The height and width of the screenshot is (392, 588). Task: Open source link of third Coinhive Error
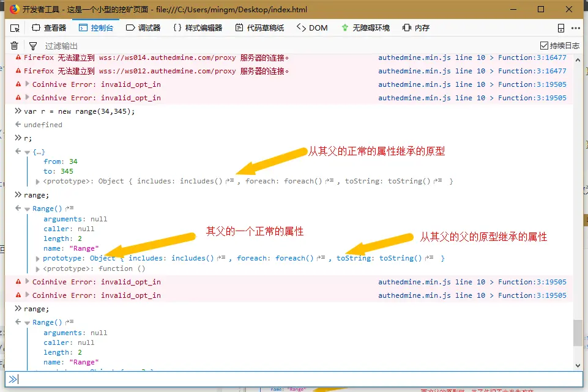[472, 282]
